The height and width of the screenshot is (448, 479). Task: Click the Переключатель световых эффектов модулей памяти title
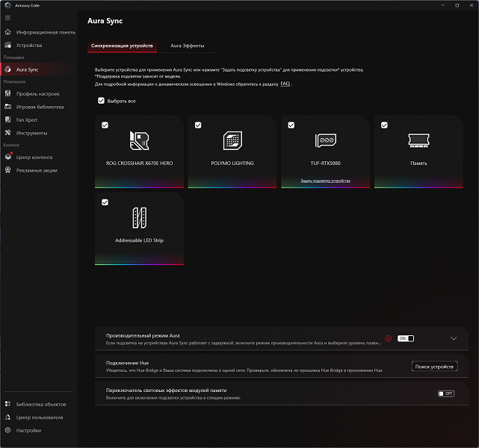pyautogui.click(x=166, y=391)
